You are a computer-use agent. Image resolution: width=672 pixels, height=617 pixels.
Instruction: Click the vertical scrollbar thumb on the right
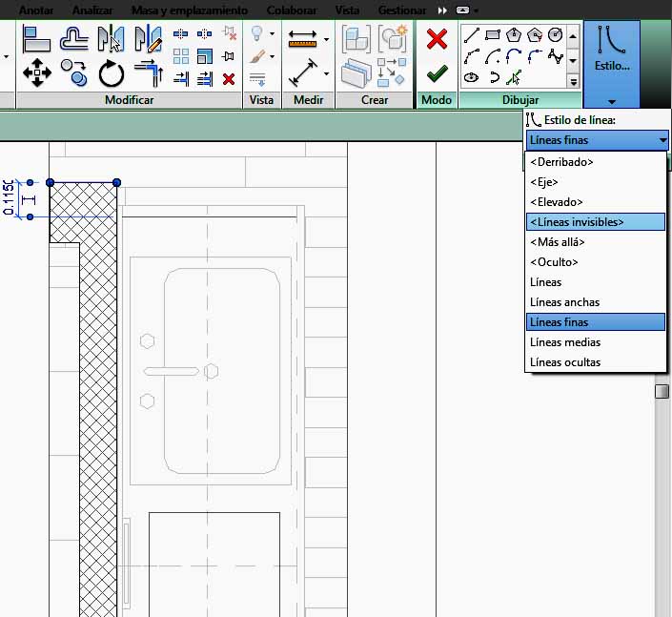tap(662, 391)
